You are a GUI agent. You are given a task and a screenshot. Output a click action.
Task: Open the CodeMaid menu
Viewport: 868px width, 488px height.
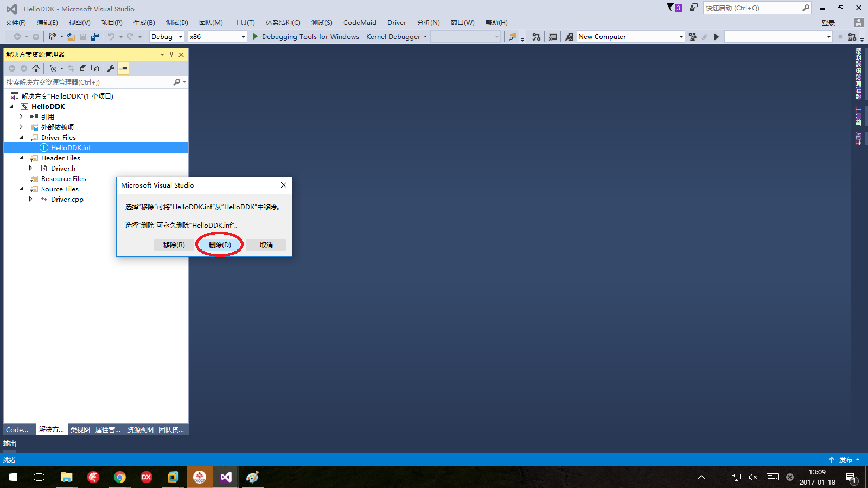[x=360, y=23]
